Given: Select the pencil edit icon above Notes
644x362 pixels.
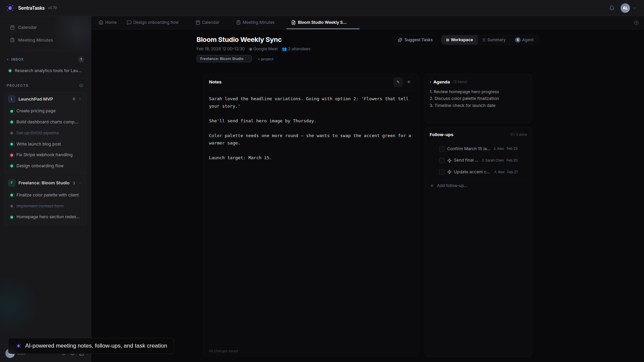Looking at the screenshot, I should pyautogui.click(x=398, y=82).
